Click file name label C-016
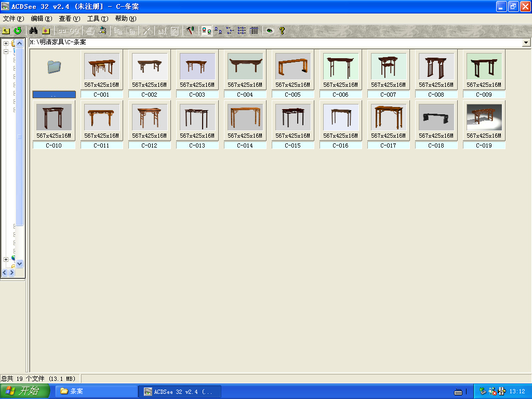The width and height of the screenshot is (532, 399). [341, 145]
